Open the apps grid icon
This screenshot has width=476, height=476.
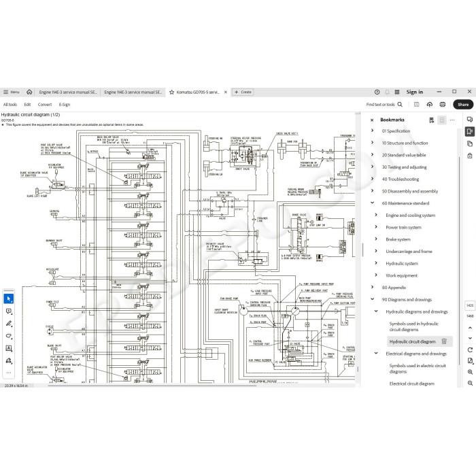tap(396, 92)
